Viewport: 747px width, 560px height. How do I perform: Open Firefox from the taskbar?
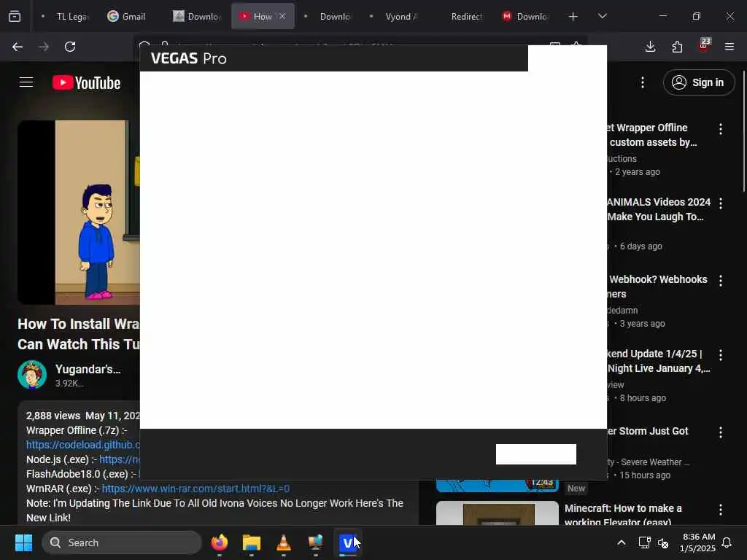click(219, 542)
